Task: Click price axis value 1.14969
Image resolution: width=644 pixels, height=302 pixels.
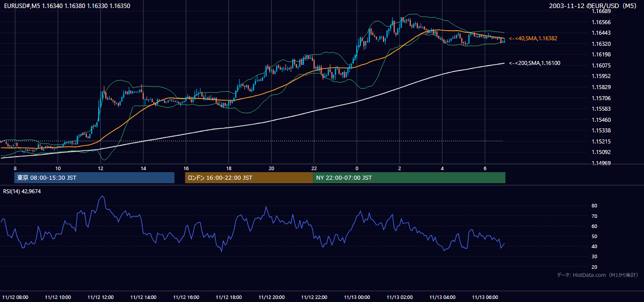Action: [601, 163]
